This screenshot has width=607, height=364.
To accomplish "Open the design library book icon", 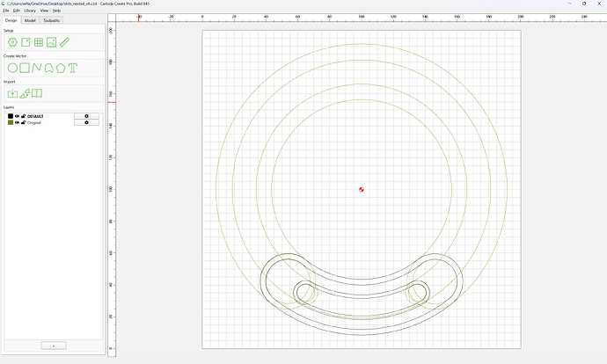I will (37, 93).
